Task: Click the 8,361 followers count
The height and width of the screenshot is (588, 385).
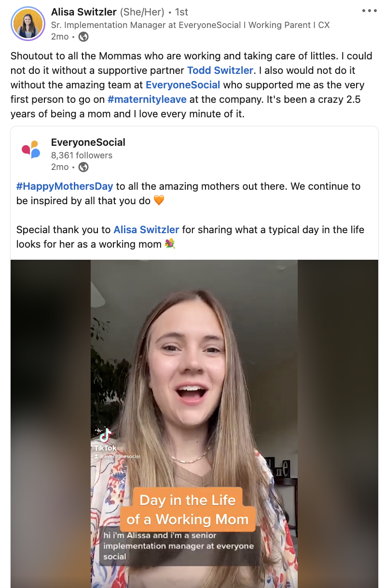Action: point(82,155)
